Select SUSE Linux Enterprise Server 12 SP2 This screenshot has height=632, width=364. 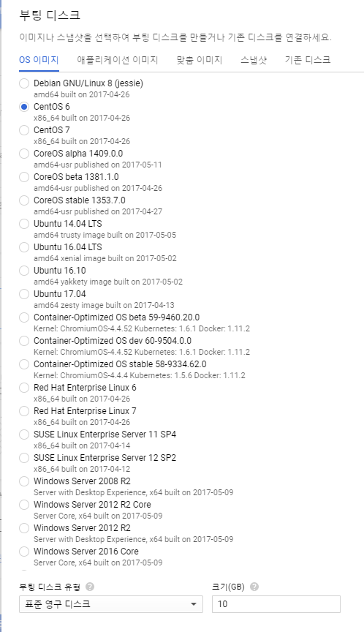tap(24, 457)
